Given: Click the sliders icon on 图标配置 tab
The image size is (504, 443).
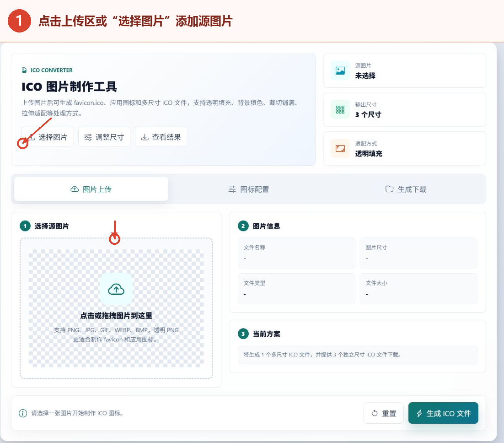Looking at the screenshot, I should 232,189.
